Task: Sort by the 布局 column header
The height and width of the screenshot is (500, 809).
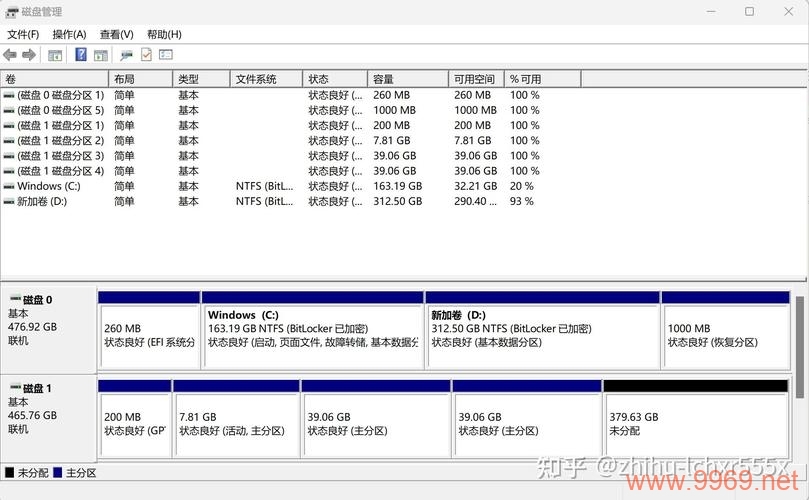Action: click(140, 79)
